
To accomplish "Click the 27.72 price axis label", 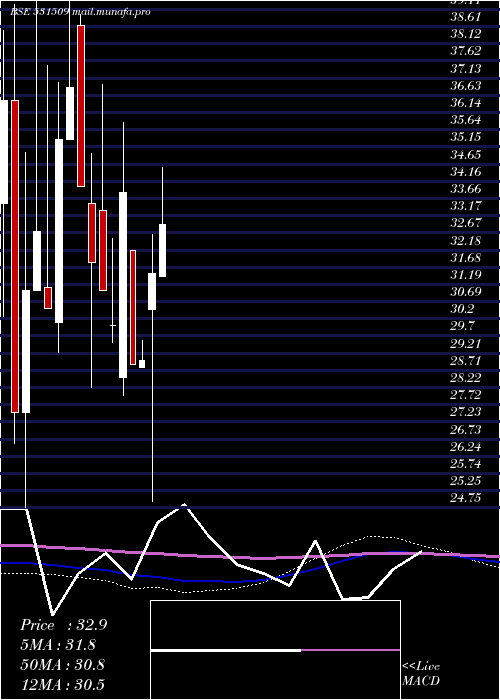I will [466, 395].
